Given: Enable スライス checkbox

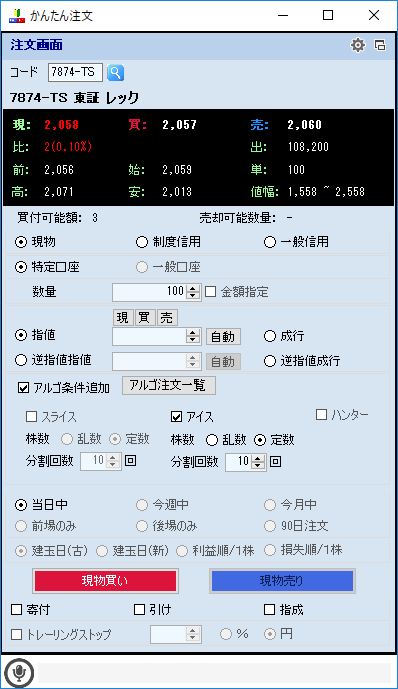Looking at the screenshot, I should click(31, 417).
